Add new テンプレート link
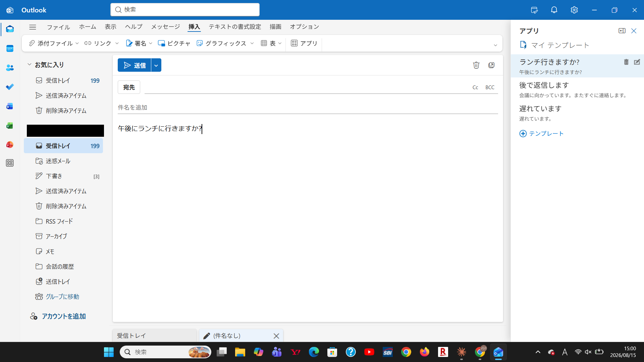 pyautogui.click(x=541, y=133)
